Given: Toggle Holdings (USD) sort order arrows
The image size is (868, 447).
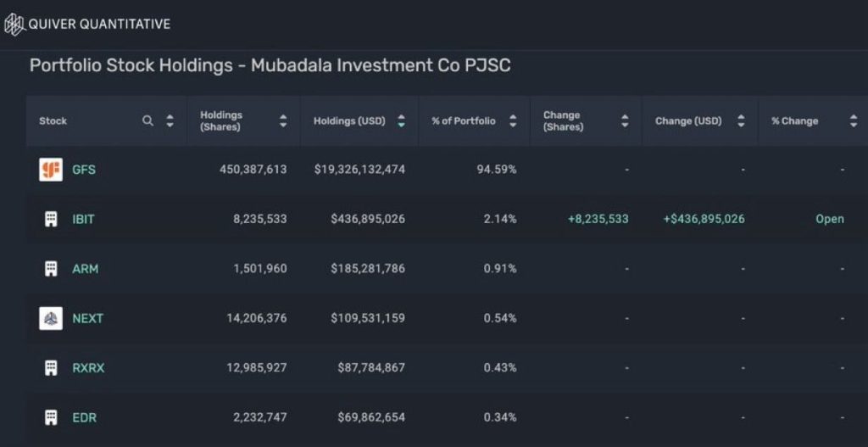Looking at the screenshot, I should [x=401, y=121].
